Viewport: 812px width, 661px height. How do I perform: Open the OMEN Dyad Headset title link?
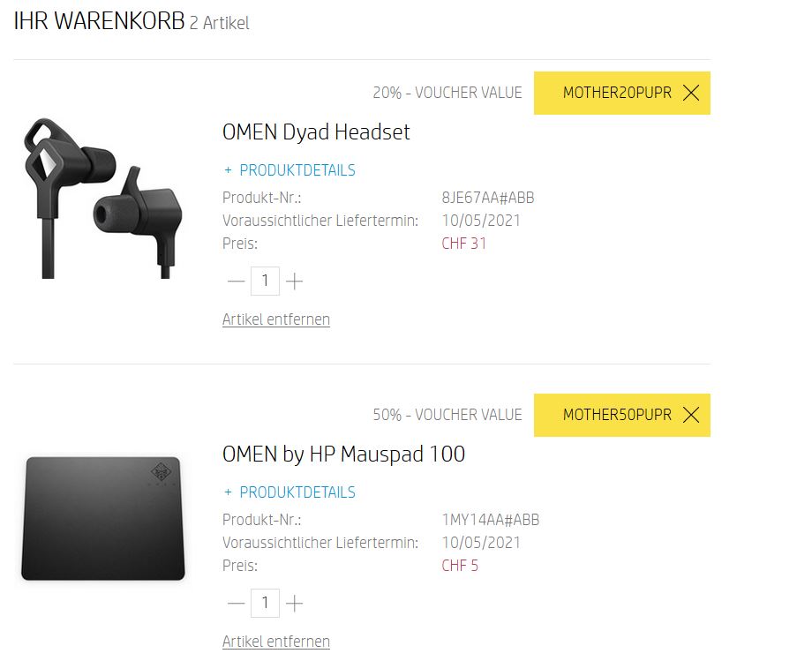[x=316, y=132]
